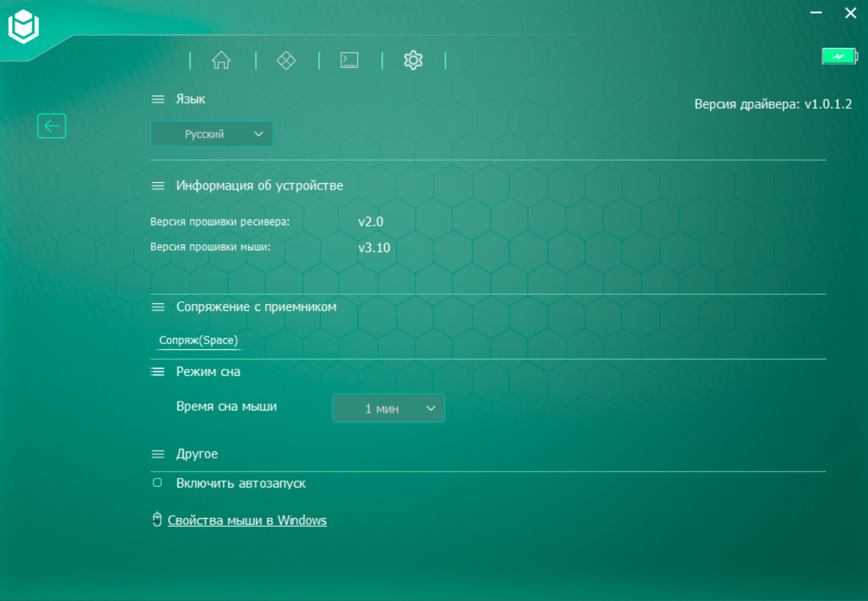
Task: Click the Версия драйвера: v1.0.1.2 text
Action: point(773,105)
